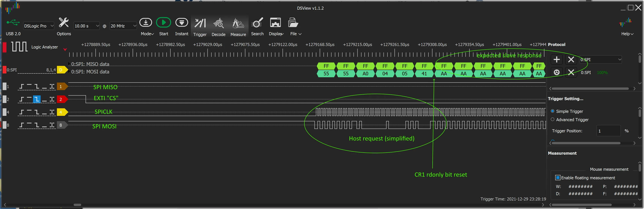The image size is (644, 209).
Task: Select the Advanced Trigger radio button
Action: click(x=553, y=119)
